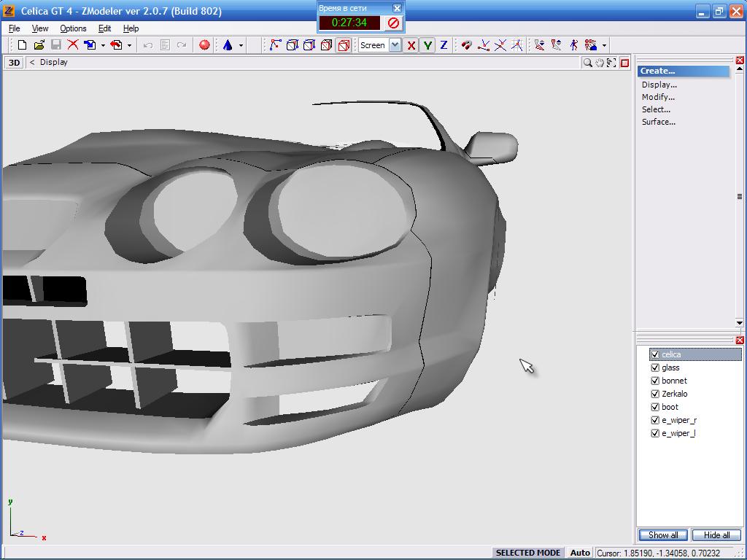Click the New file toolbar icon

tap(22, 45)
